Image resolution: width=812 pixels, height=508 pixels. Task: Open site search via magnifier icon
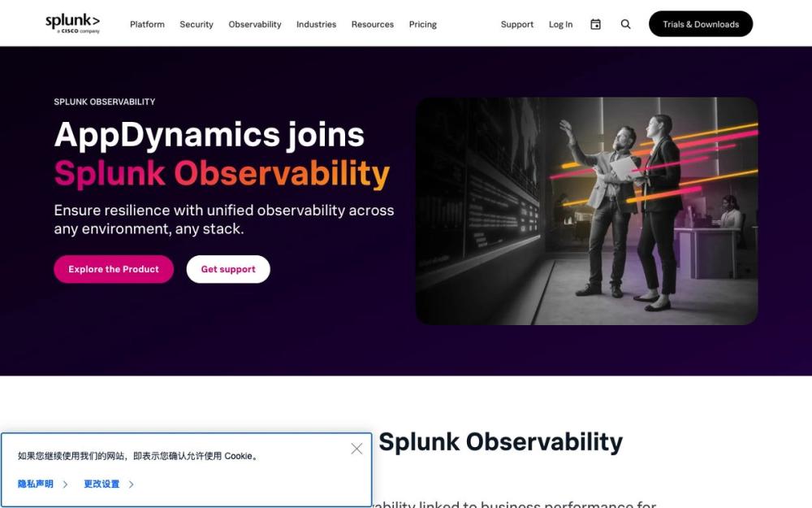tap(625, 24)
